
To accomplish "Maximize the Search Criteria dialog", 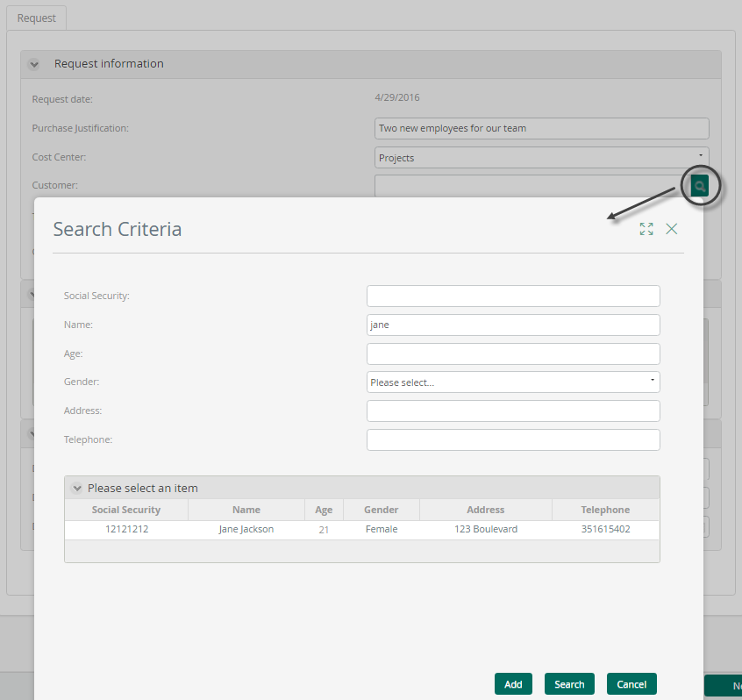I will (646, 229).
